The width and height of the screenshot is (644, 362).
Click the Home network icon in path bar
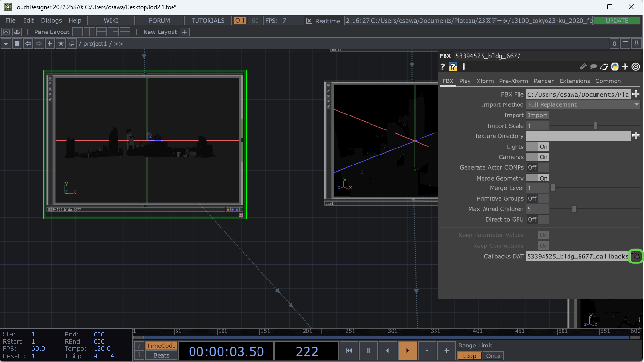(72, 44)
